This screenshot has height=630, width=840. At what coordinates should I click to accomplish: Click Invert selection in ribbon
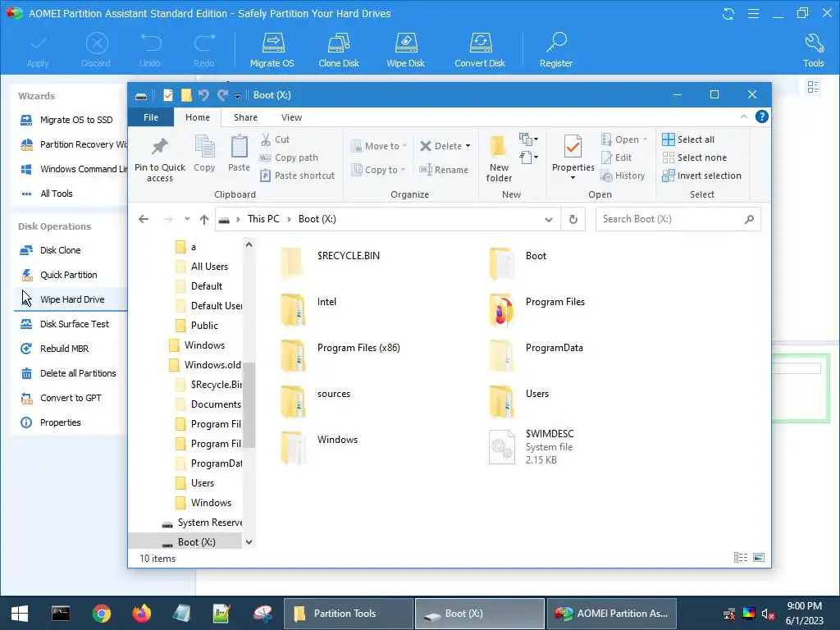[702, 176]
